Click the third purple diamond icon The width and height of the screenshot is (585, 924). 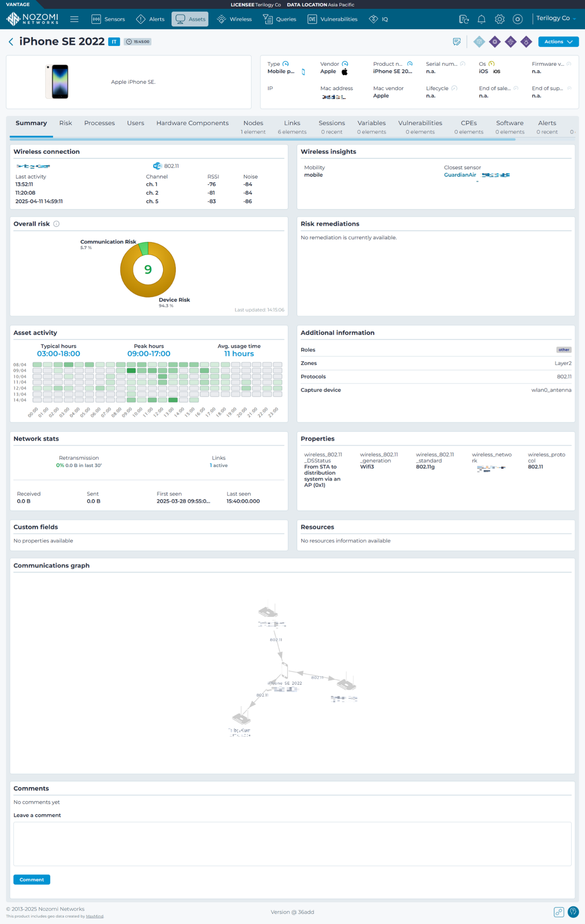coord(526,41)
